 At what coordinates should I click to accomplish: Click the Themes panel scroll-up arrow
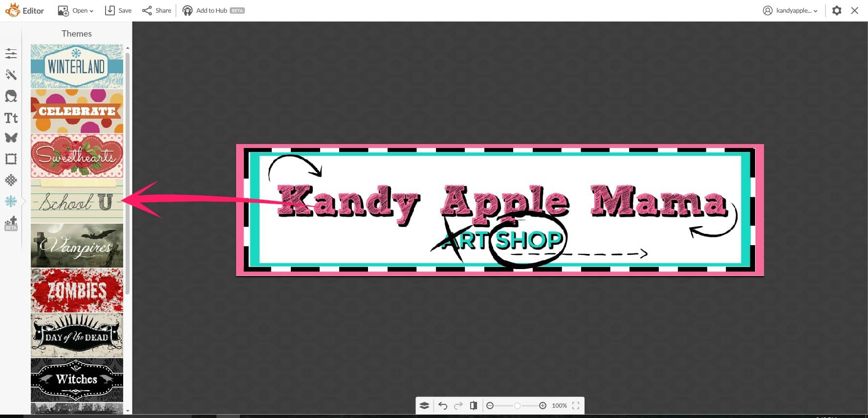pos(128,48)
